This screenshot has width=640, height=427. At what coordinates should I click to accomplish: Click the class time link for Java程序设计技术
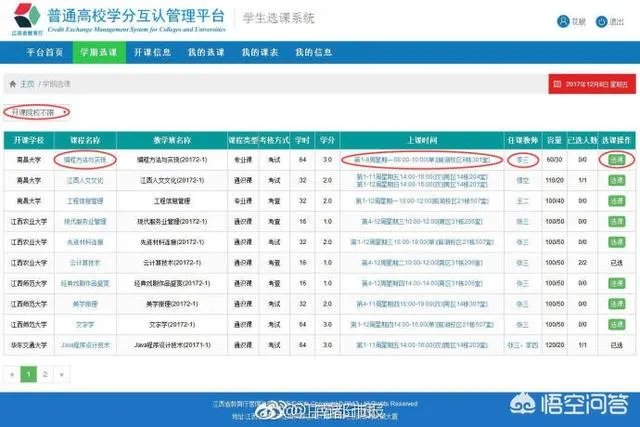[422, 345]
